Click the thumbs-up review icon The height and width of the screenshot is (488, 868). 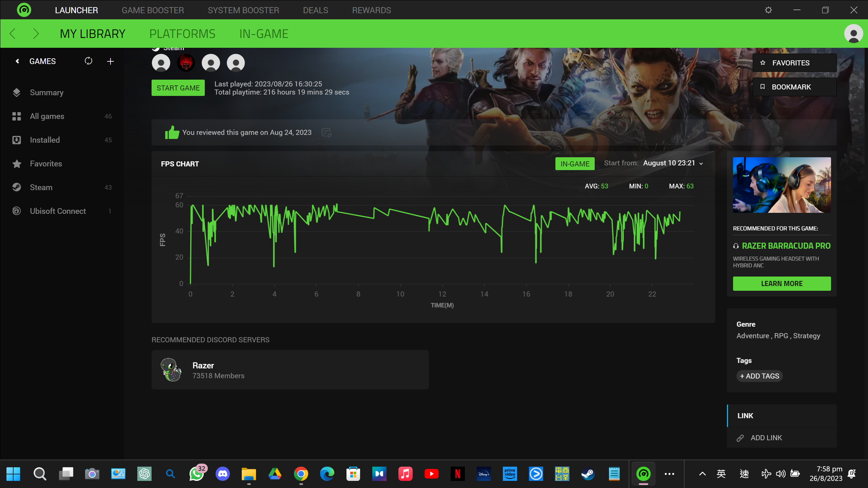point(172,132)
